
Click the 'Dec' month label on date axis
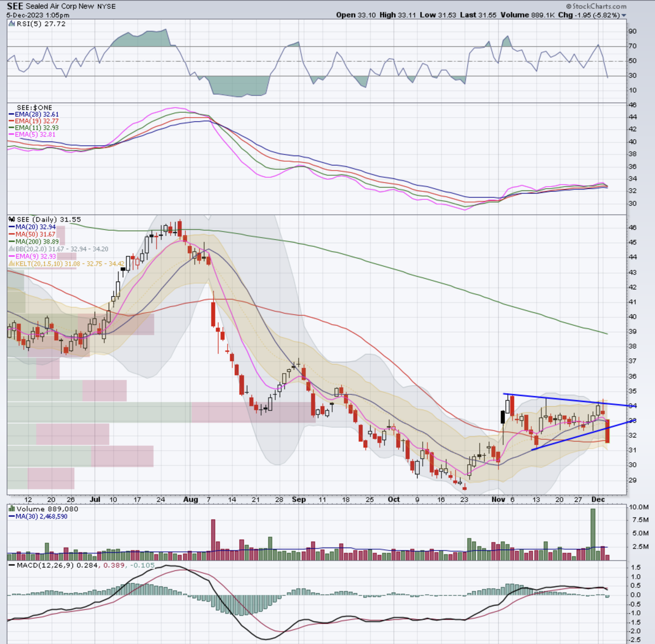click(x=598, y=499)
